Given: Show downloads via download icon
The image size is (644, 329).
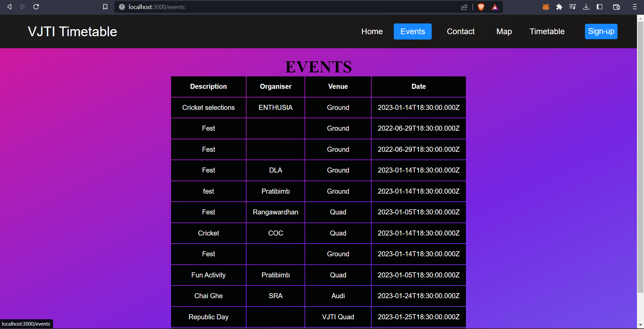Looking at the screenshot, I should tap(586, 7).
